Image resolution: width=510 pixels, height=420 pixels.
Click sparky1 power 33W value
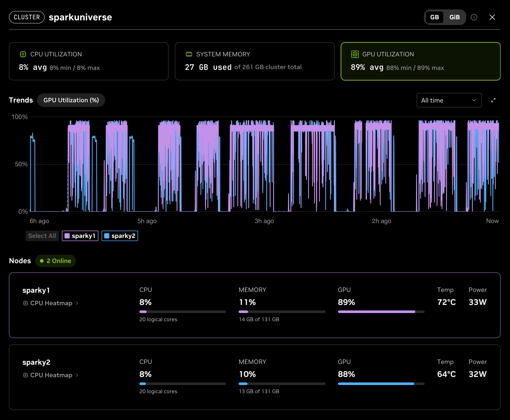coord(478,302)
